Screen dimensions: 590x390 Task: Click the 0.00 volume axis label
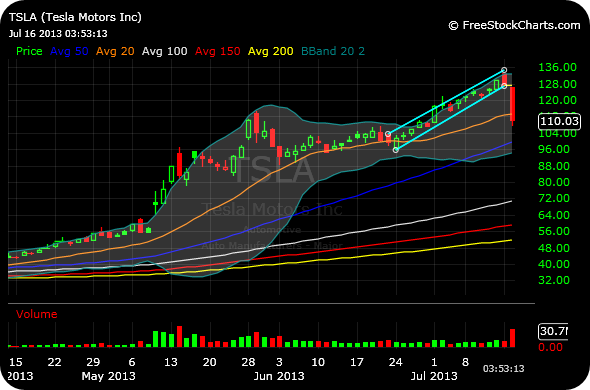click(550, 347)
